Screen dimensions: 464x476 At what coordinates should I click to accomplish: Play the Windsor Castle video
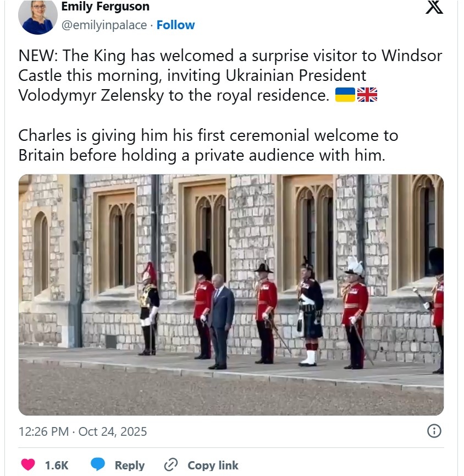(x=231, y=294)
